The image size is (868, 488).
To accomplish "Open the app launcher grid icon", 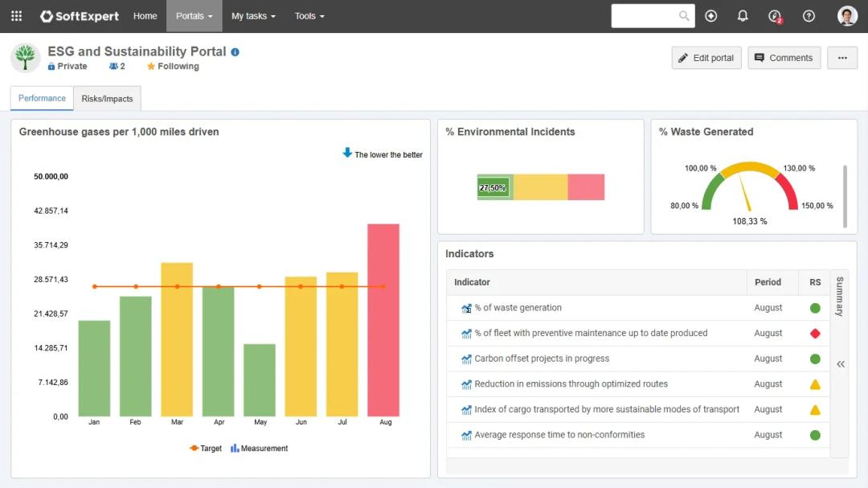I will point(16,16).
